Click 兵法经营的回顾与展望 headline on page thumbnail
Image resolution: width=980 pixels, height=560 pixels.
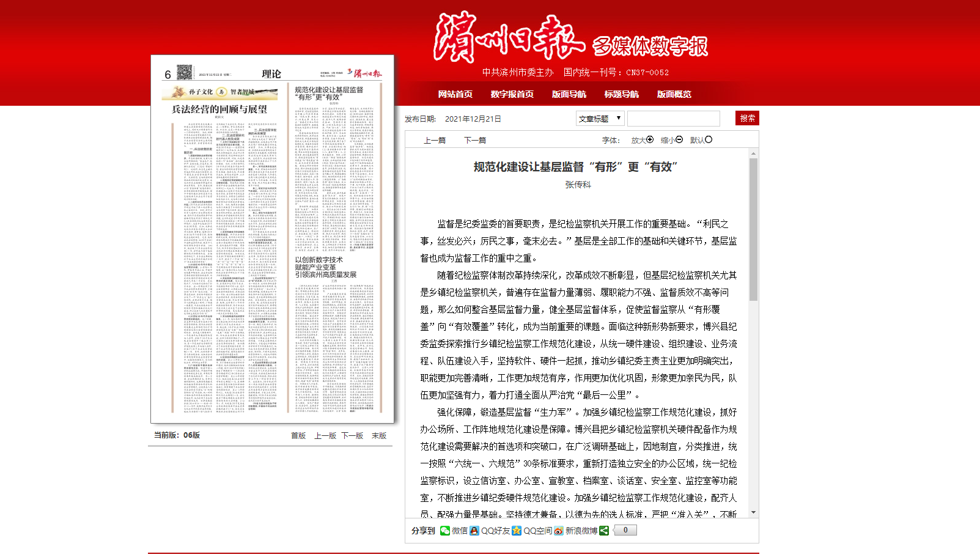tap(219, 109)
